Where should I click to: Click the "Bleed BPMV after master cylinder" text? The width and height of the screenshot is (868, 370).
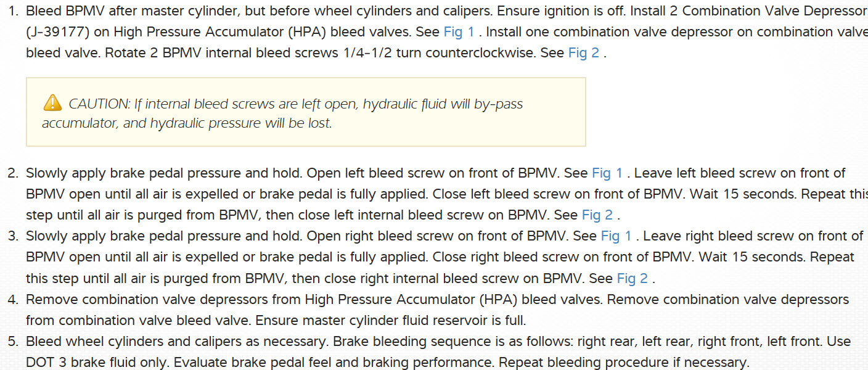pos(117,11)
